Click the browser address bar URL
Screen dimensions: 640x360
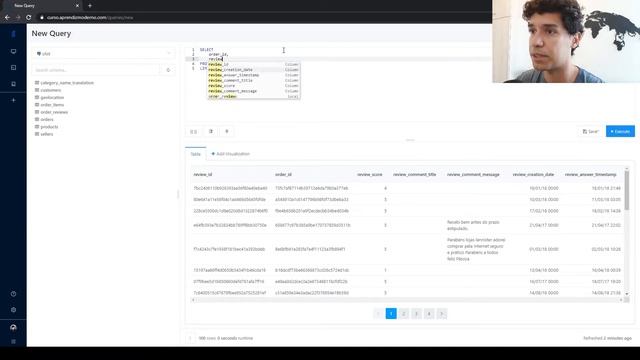click(90, 18)
